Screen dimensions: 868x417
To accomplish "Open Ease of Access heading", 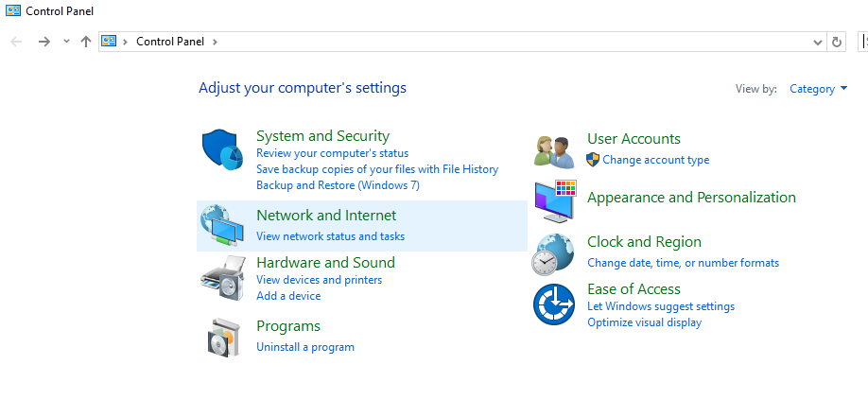I will click(634, 289).
